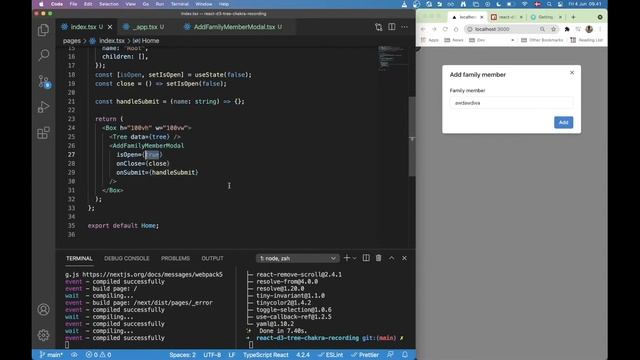Open the Extensions view

tap(43, 133)
